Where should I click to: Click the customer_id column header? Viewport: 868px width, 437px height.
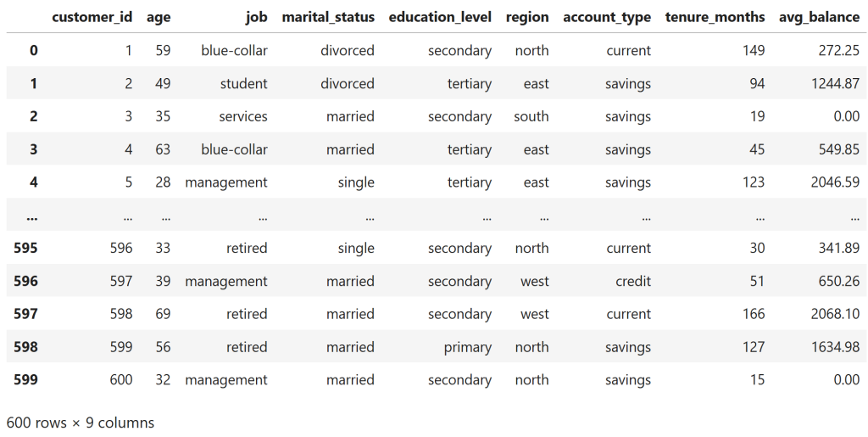[92, 17]
